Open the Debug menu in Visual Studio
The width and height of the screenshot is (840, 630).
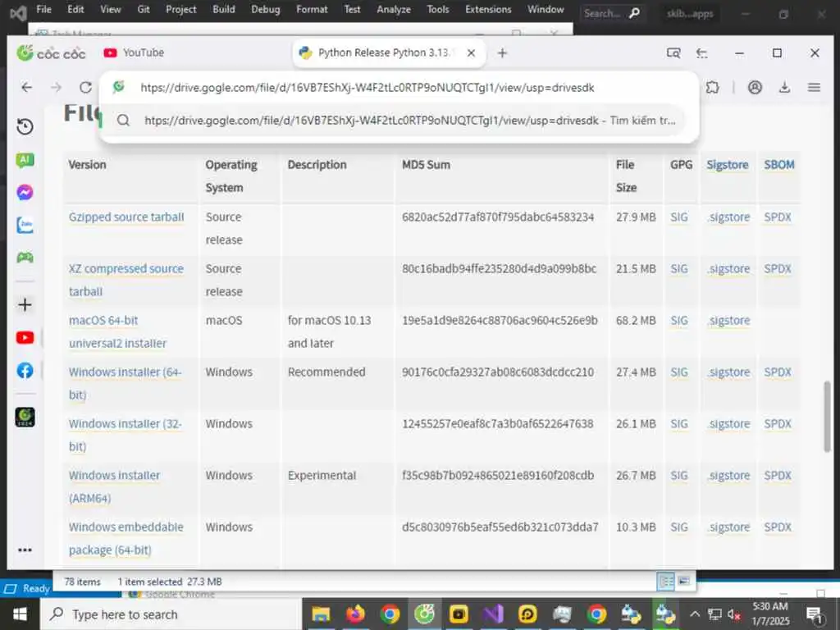(265, 10)
